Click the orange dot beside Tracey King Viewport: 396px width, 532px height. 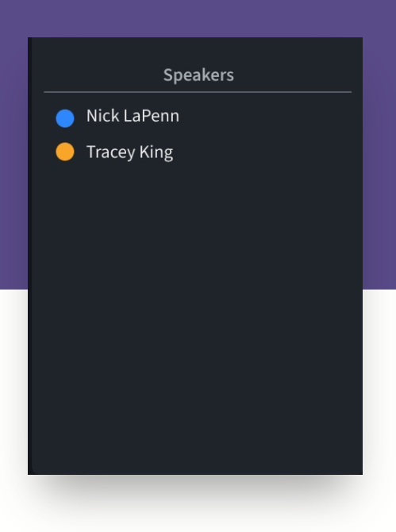(65, 152)
